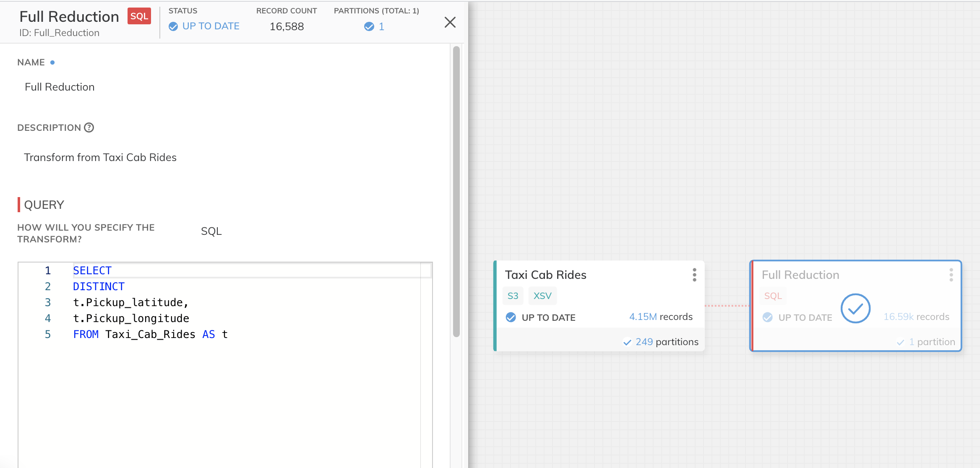Click the Taxi Cab Rides UP TO DATE check icon
Screen dimensions: 980x468
coord(511,317)
